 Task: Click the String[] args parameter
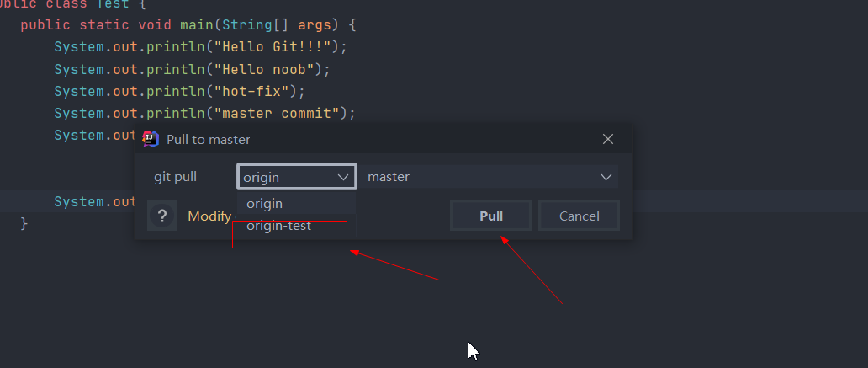[x=277, y=25]
